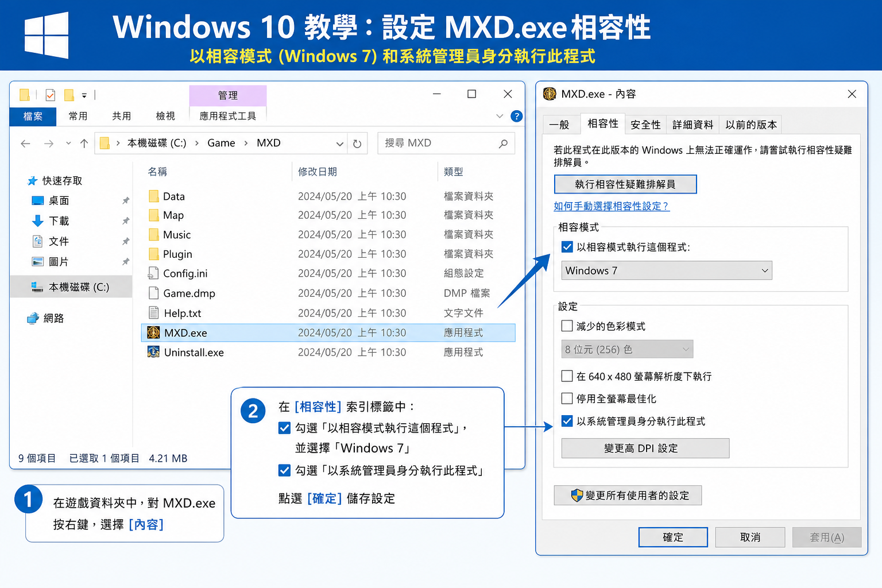Enable 減少的色彩模式 checkbox
Screen dimensions: 882x588
[567, 326]
